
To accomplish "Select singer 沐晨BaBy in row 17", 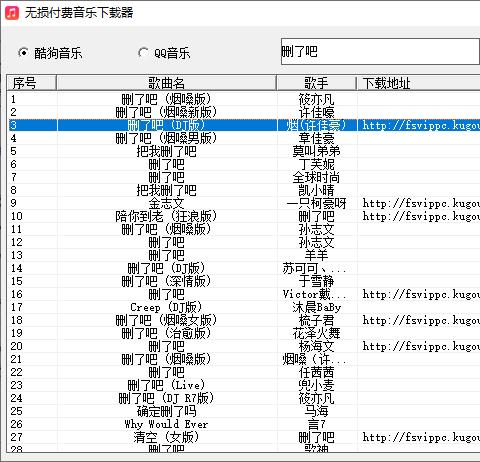I will click(x=316, y=307).
